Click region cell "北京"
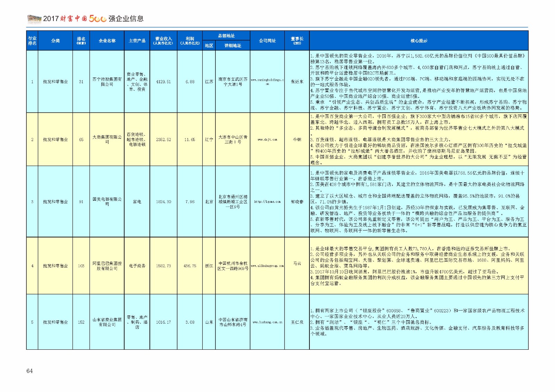The image size is (555, 392). [209, 201]
